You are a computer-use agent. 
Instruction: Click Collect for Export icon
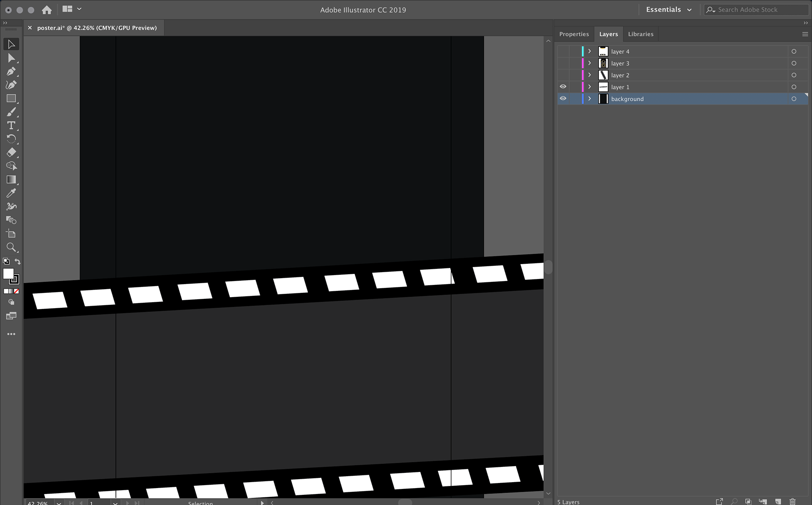click(x=719, y=502)
